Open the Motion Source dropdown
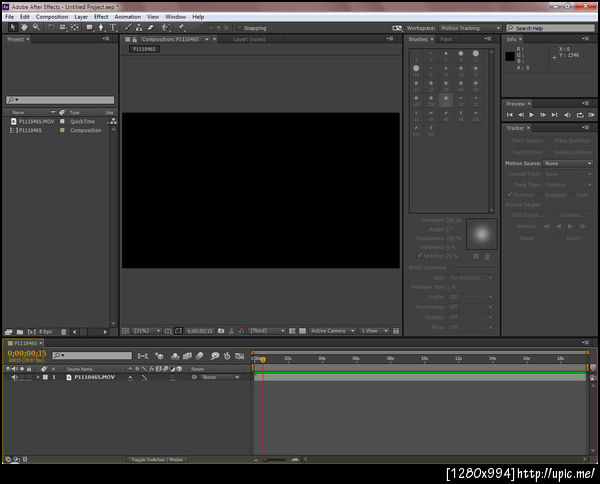This screenshot has width=600, height=484. point(568,163)
